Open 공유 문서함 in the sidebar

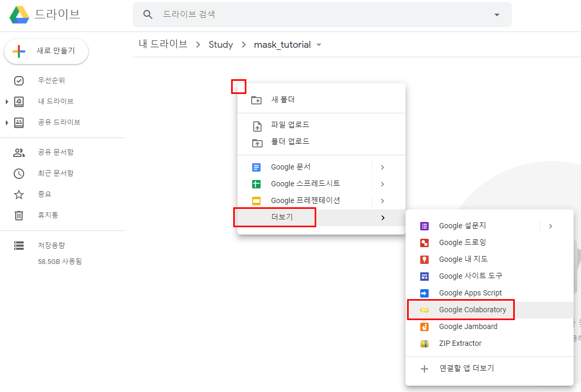click(56, 152)
